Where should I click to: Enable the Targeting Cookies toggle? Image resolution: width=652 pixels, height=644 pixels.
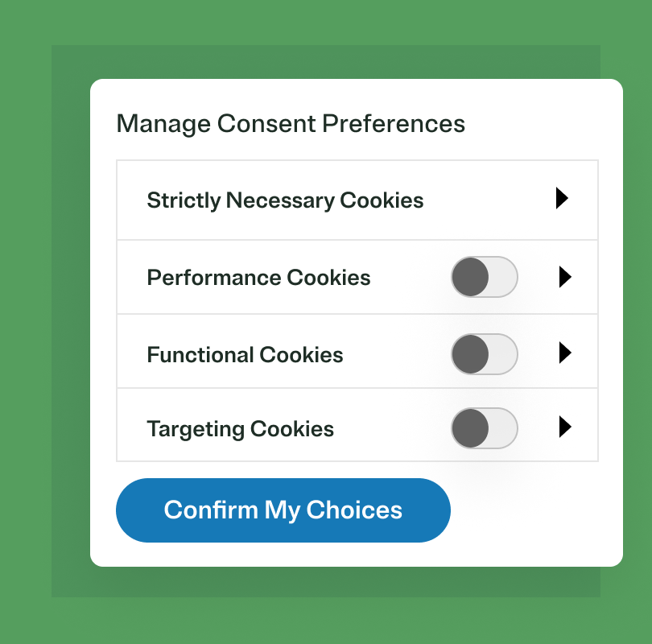point(484,427)
